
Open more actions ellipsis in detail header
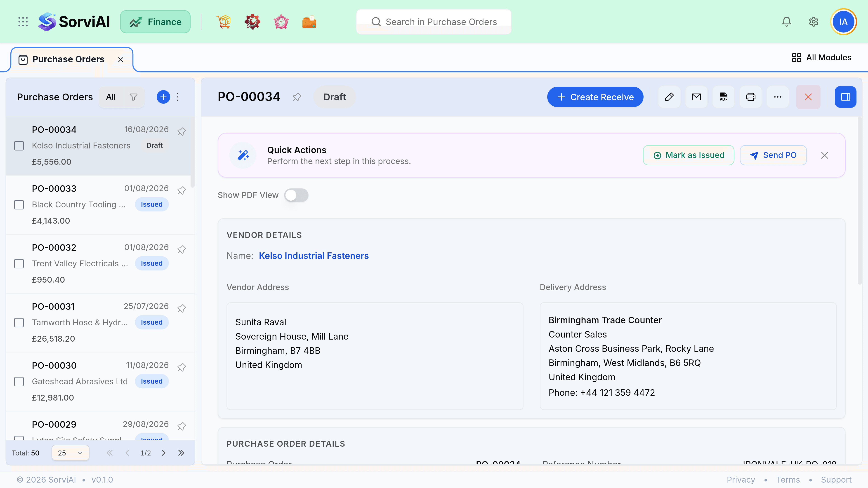click(778, 97)
